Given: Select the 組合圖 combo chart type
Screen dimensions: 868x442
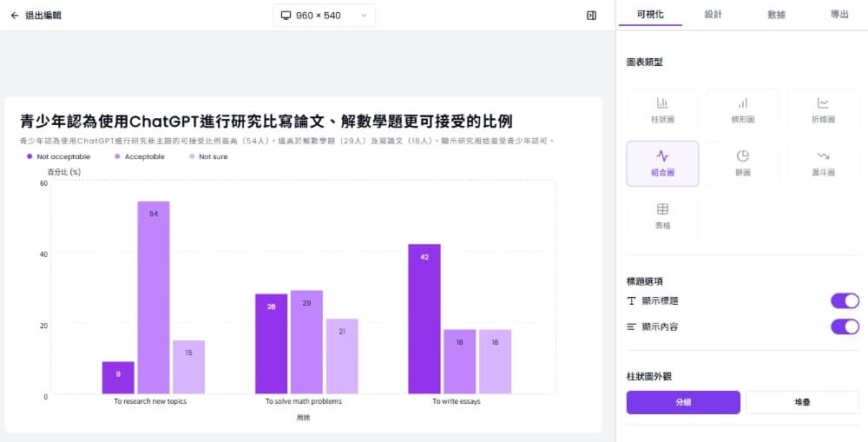Looking at the screenshot, I should [661, 163].
